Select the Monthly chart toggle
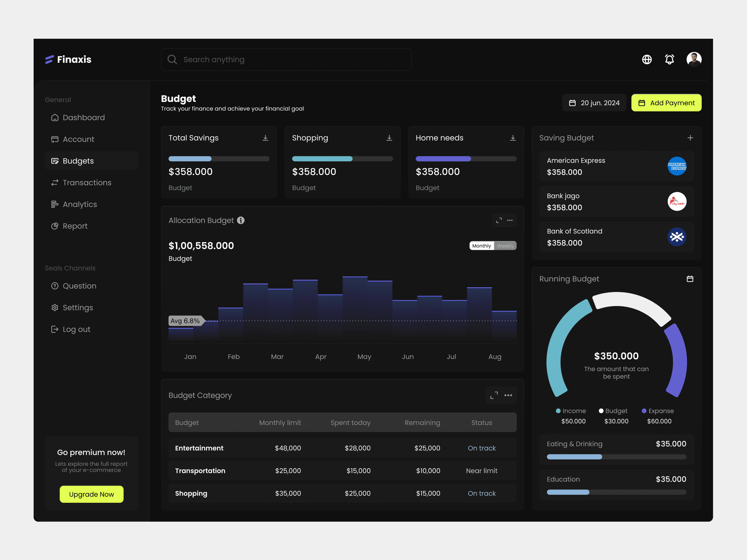Image resolution: width=747 pixels, height=560 pixels. coord(482,246)
